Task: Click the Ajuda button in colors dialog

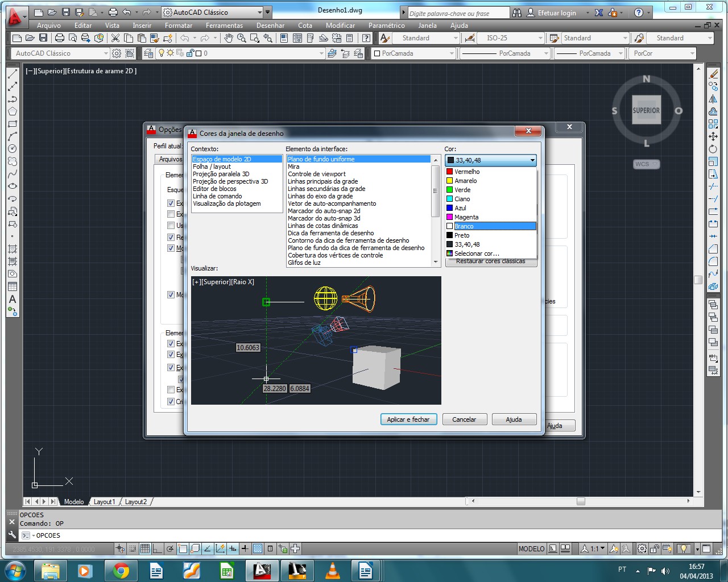Action: 514,419
